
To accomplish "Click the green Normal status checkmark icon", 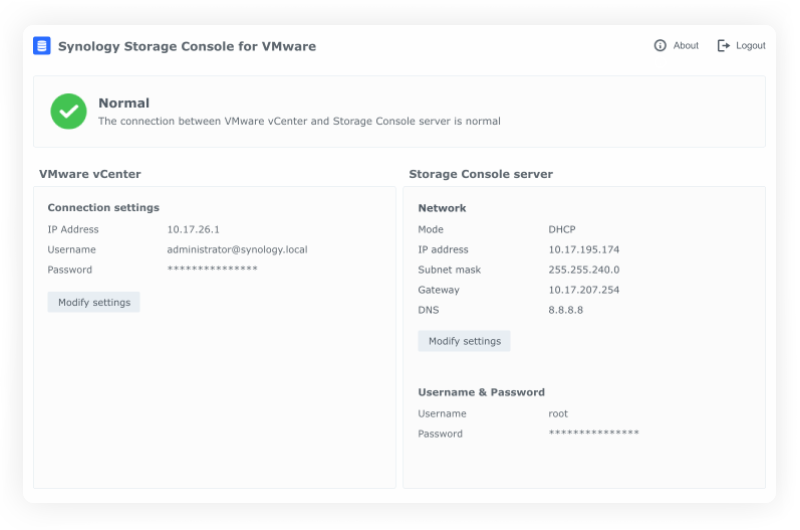I will [x=68, y=111].
